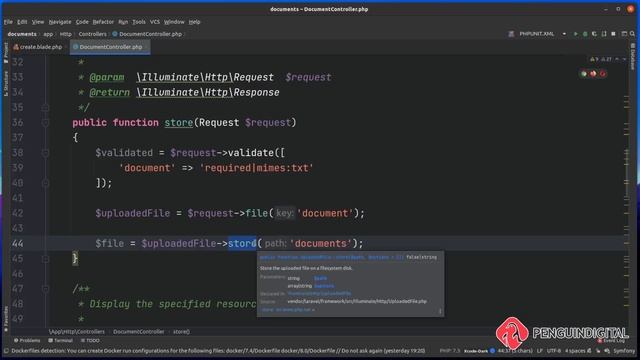
Task: Click the $path parameter link in popup
Action: 320,278
